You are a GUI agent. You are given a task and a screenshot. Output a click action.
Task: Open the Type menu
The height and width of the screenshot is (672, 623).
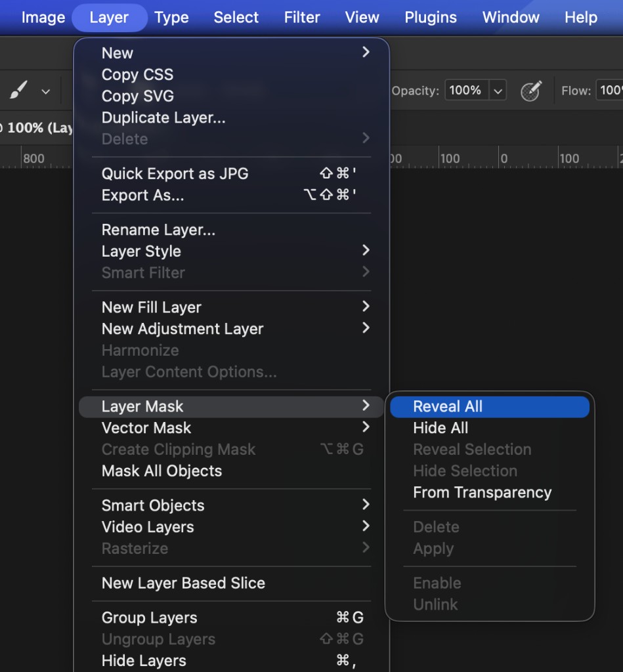(171, 18)
